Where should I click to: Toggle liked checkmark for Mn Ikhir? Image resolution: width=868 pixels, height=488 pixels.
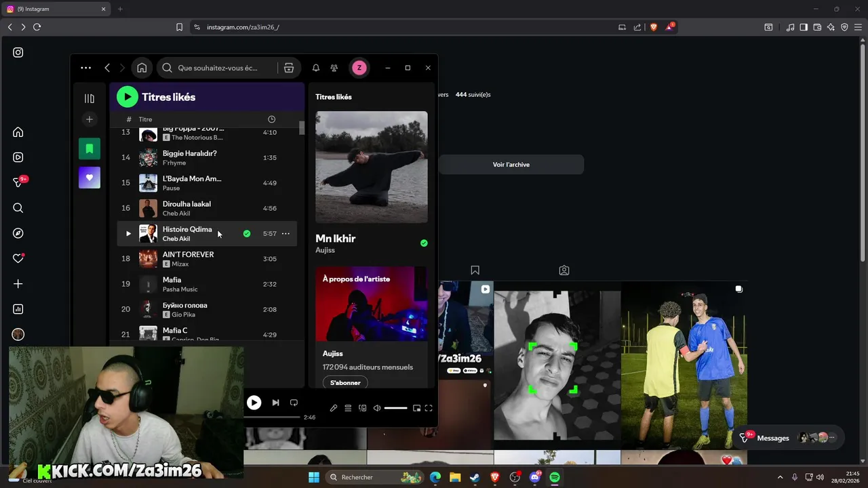[x=424, y=243]
